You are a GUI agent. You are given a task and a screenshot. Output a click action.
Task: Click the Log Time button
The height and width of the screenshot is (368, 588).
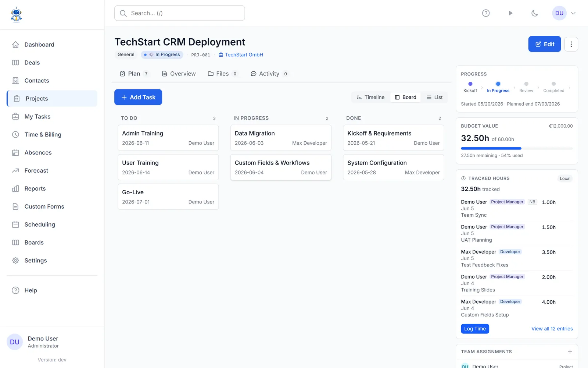(x=475, y=329)
